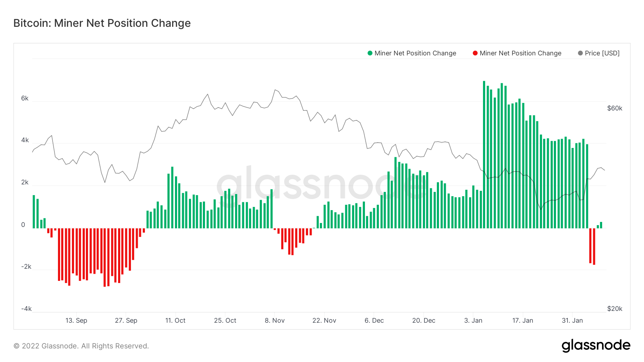Click the tallest green bar in early January

(484, 154)
